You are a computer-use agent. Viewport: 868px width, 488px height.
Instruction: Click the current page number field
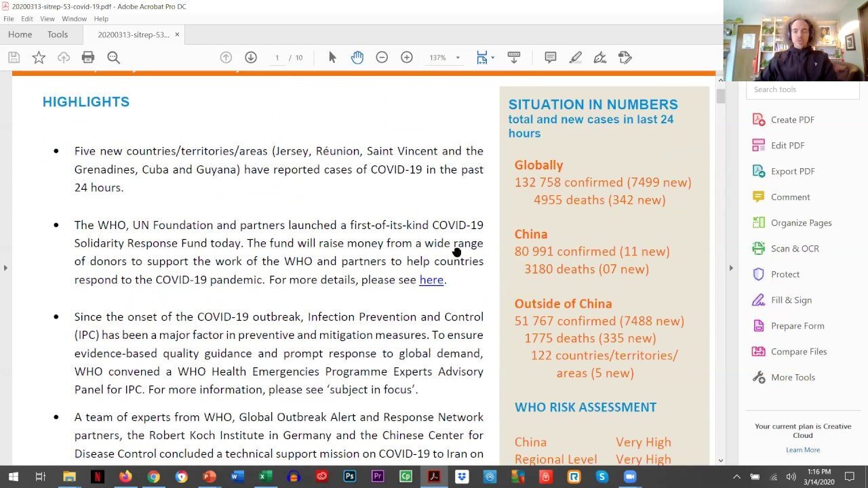277,58
